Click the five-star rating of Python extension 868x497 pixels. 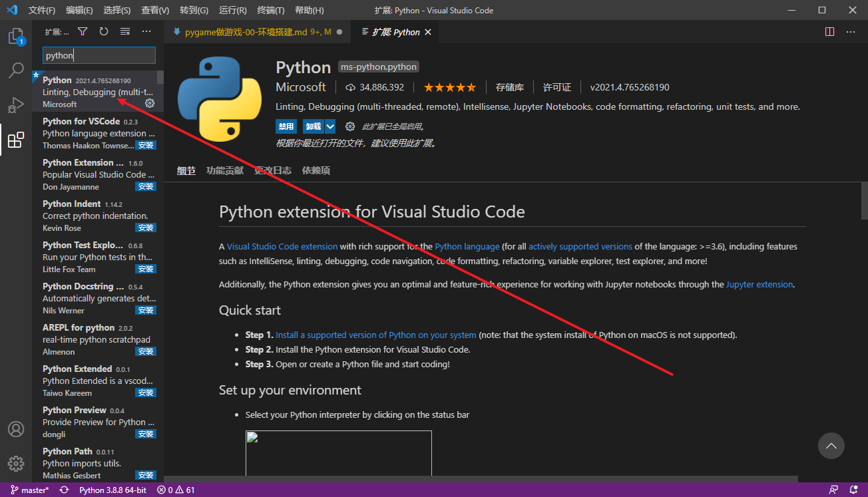pos(450,87)
